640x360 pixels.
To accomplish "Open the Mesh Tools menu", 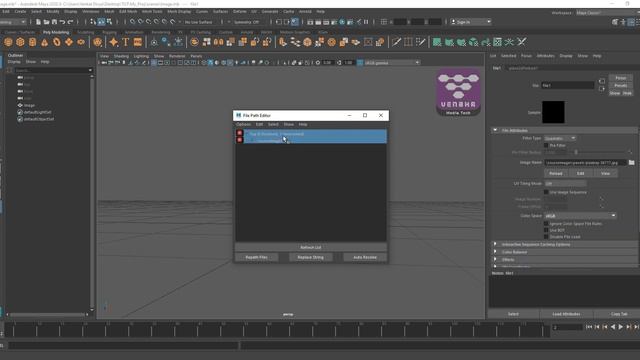I will pyautogui.click(x=152, y=11).
